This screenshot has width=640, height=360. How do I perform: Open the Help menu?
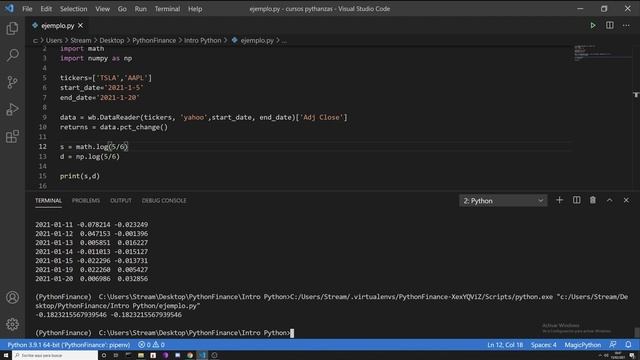pos(195,9)
